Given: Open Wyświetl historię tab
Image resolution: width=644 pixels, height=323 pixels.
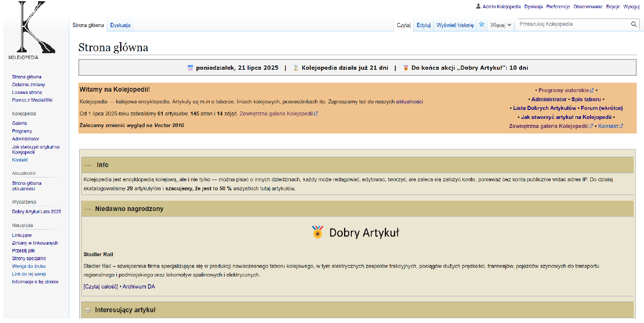Looking at the screenshot, I should pos(455,25).
